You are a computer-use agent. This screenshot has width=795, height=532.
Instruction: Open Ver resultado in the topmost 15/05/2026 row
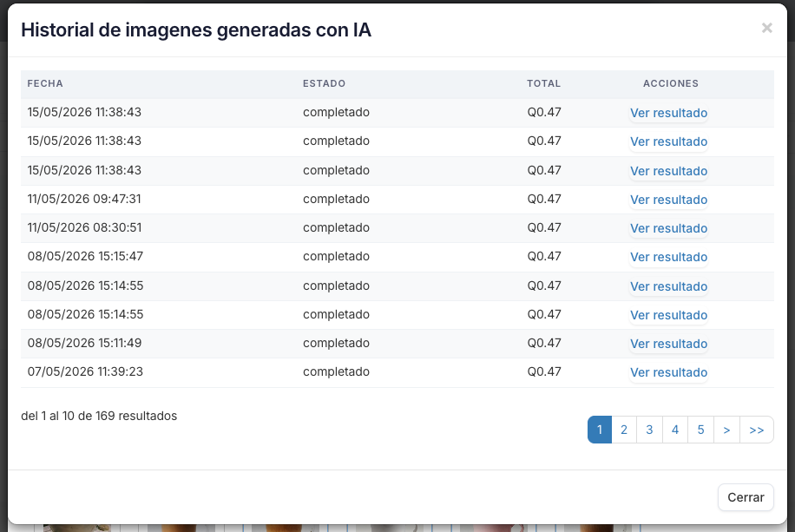(668, 113)
